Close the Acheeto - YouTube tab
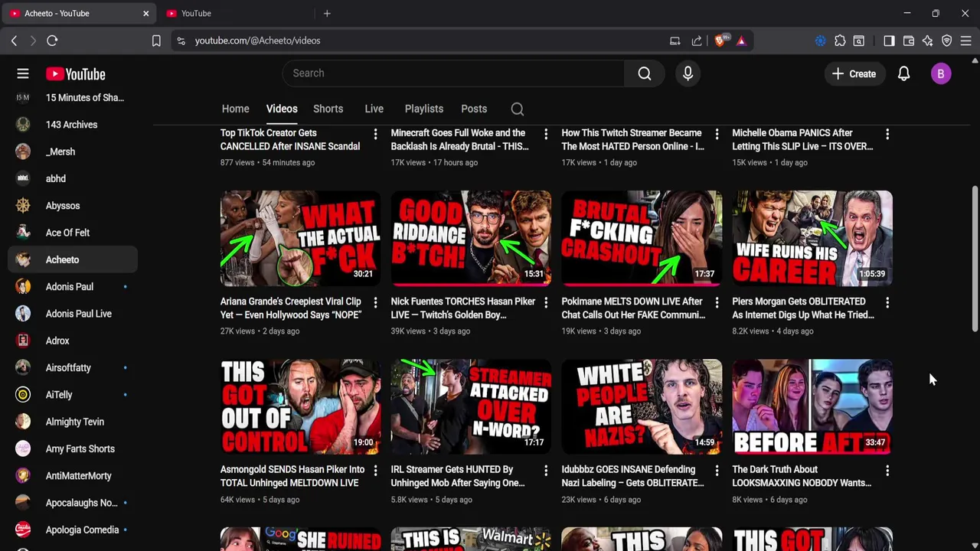 coord(145,13)
